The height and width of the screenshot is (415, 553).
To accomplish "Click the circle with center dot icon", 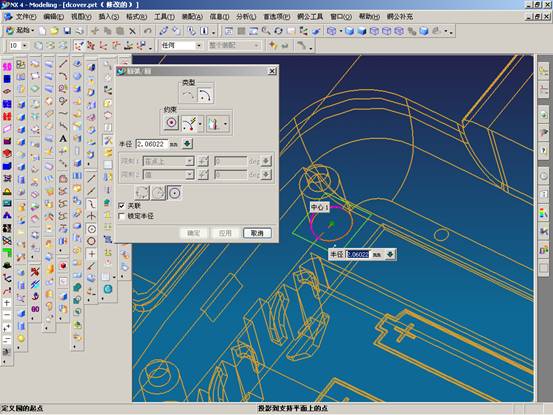I will pyautogui.click(x=91, y=229).
